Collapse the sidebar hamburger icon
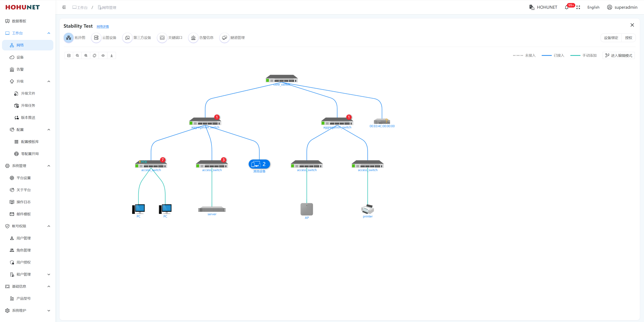644x322 pixels. click(64, 8)
